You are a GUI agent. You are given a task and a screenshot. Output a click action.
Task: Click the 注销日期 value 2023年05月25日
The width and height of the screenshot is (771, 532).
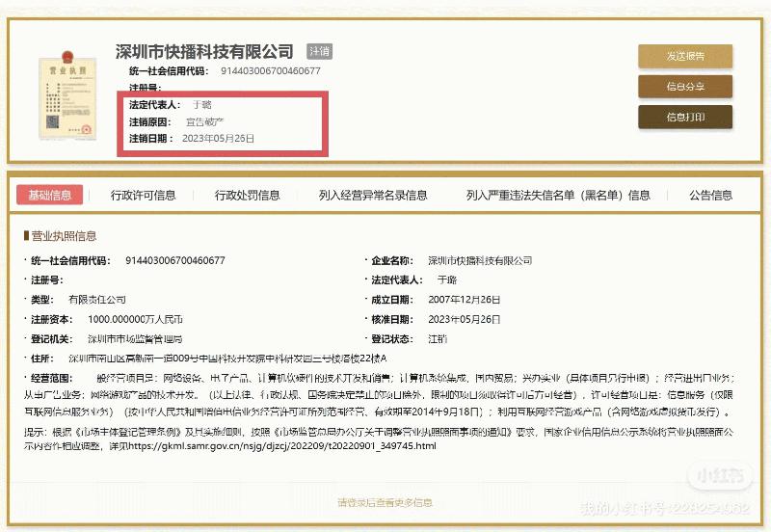[x=218, y=139]
